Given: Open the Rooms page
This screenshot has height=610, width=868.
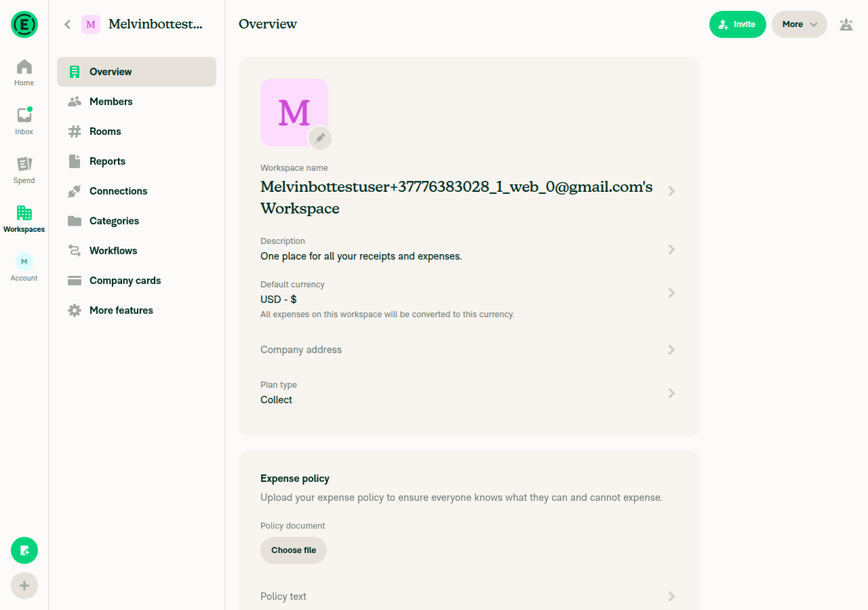Looking at the screenshot, I should pos(136,131).
